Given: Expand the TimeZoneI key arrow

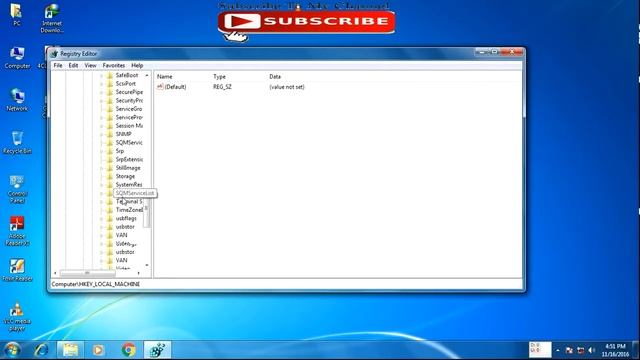Looking at the screenshot, I should (102, 210).
